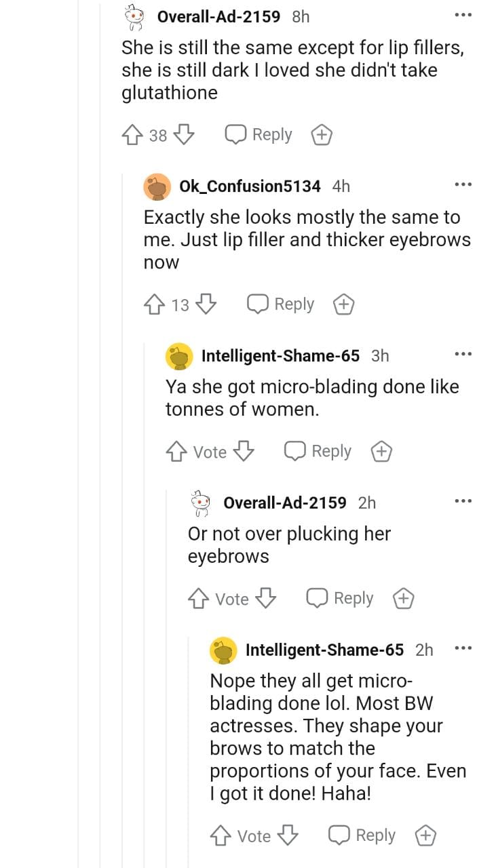Open the Ok_Confusion5134 username profile
The height and width of the screenshot is (868, 496).
(250, 186)
